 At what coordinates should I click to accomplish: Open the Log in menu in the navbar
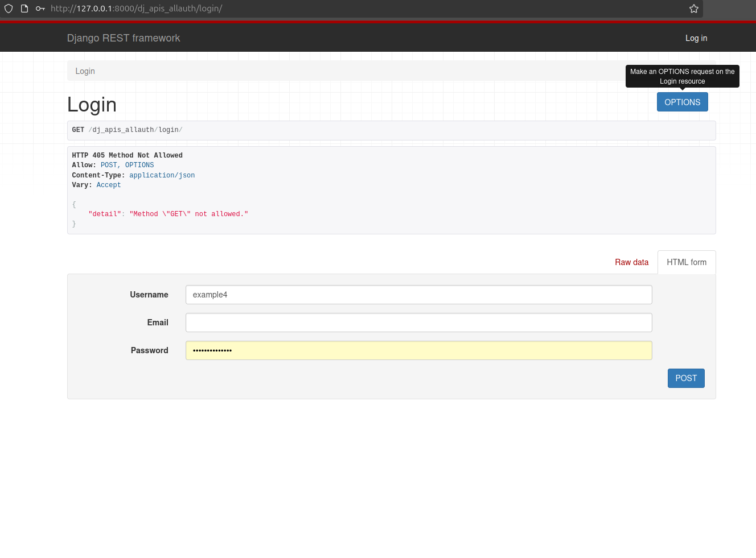point(696,38)
